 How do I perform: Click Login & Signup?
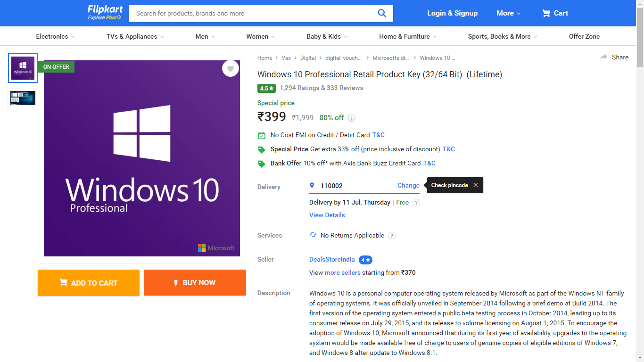(x=452, y=13)
